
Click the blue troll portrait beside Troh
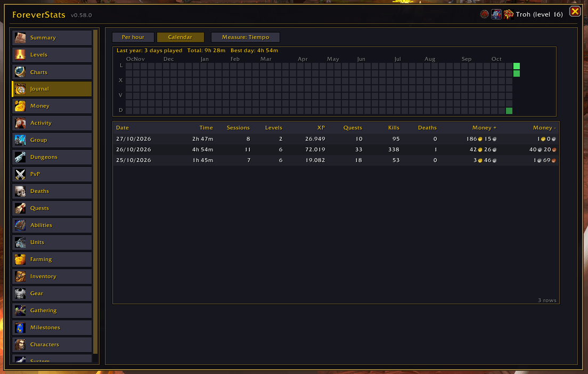pyautogui.click(x=496, y=14)
